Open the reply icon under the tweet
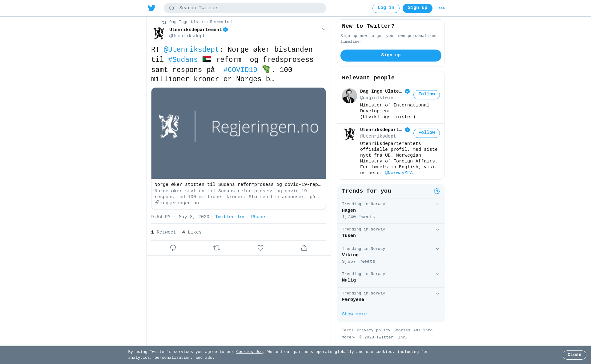 (x=173, y=248)
